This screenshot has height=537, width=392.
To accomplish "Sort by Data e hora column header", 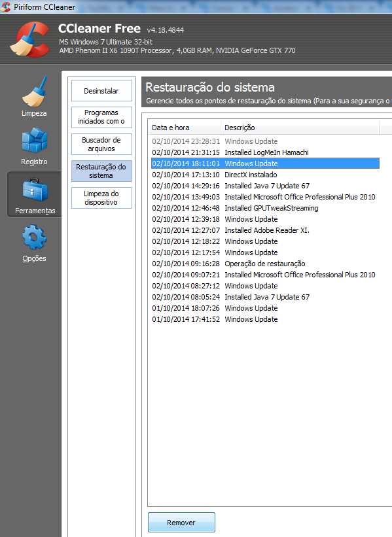I will [x=185, y=128].
